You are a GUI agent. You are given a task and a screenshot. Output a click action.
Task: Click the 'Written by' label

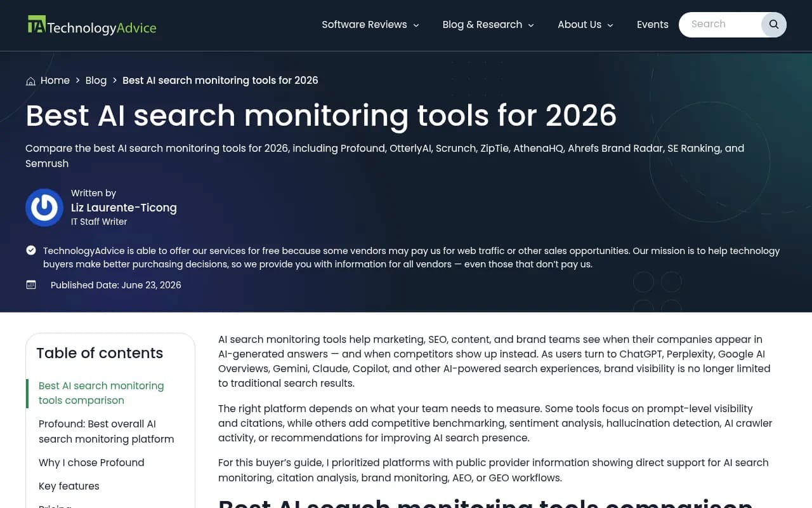[x=93, y=193]
